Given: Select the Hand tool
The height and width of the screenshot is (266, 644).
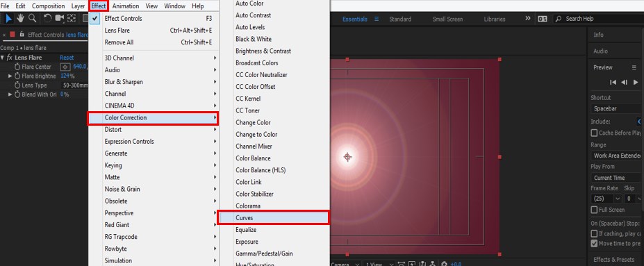Looking at the screenshot, I should click(20, 19).
